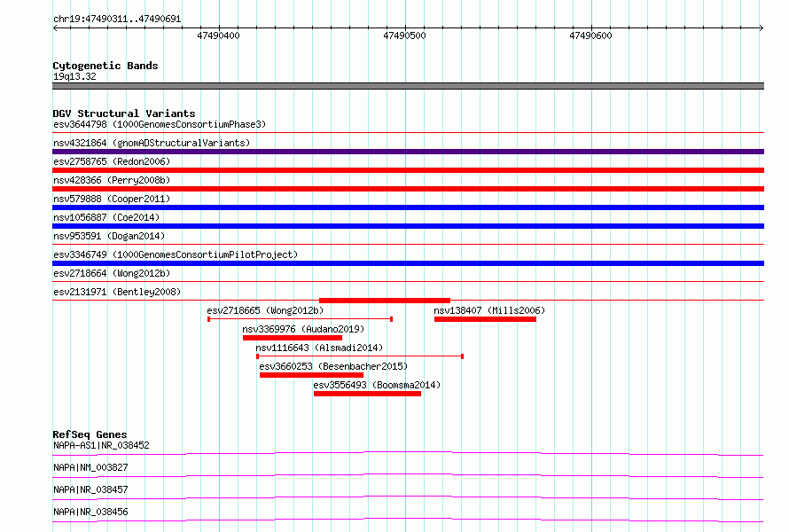
Task: Click the gray 19q13.32 cytoband bar
Action: 408,86
